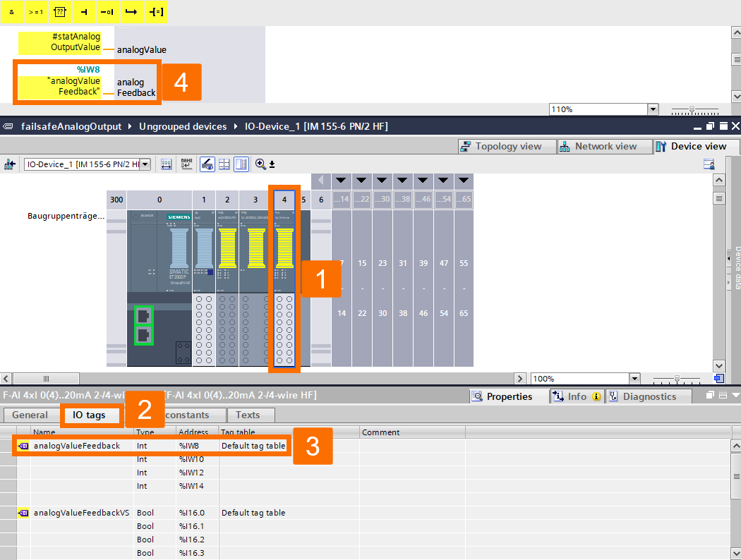Screen dimensions: 741x560
Task: Open the branch instruction icon
Action: coord(132,11)
